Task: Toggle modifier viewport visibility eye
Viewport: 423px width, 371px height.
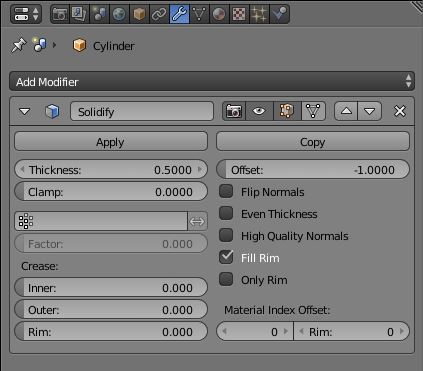Action: point(259,111)
